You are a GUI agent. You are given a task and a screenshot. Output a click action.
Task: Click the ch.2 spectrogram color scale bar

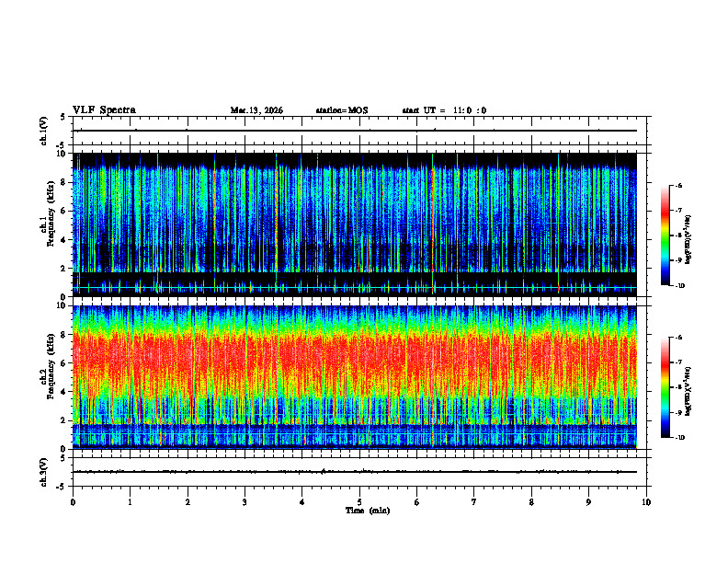[x=665, y=387]
